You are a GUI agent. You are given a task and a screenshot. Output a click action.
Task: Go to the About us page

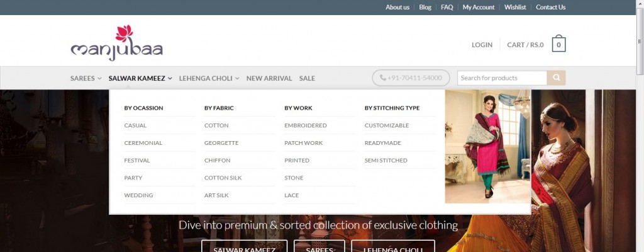click(397, 7)
